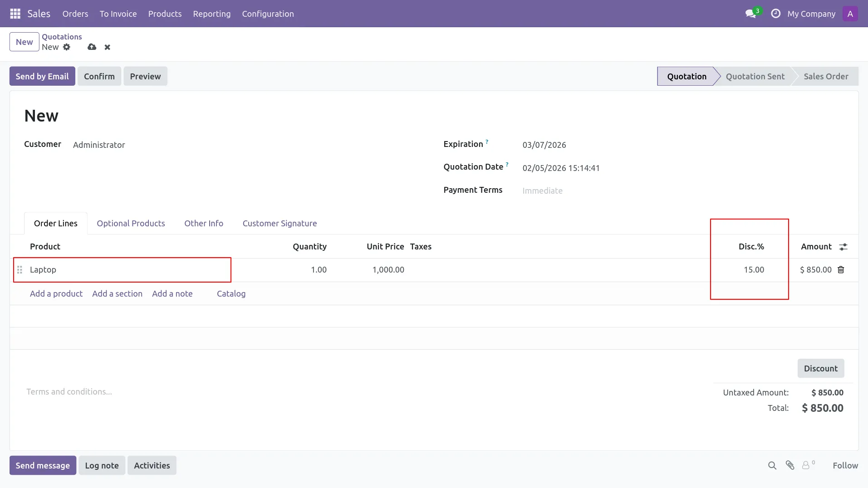Save record manually with cloud icon
This screenshot has width=868, height=488.
pyautogui.click(x=92, y=47)
